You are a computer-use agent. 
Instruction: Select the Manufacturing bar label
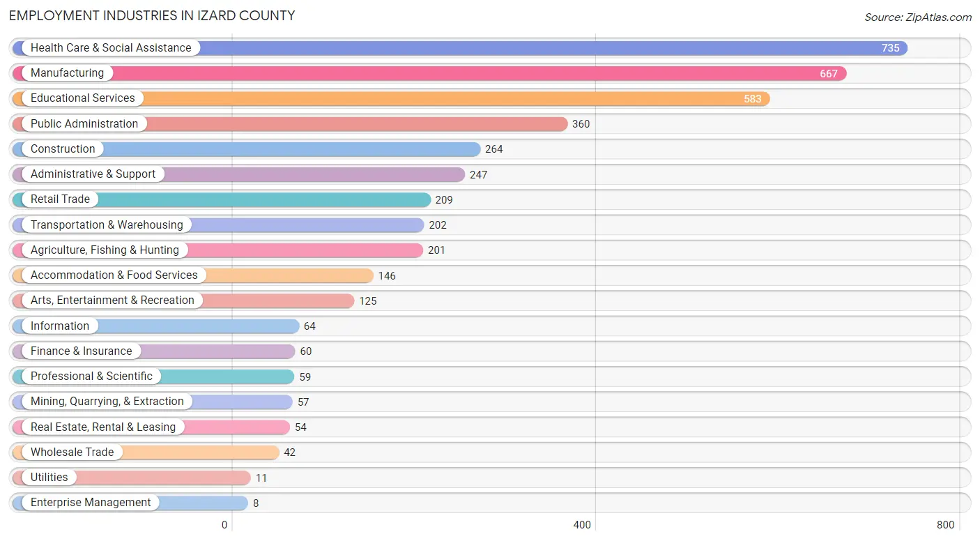[67, 73]
